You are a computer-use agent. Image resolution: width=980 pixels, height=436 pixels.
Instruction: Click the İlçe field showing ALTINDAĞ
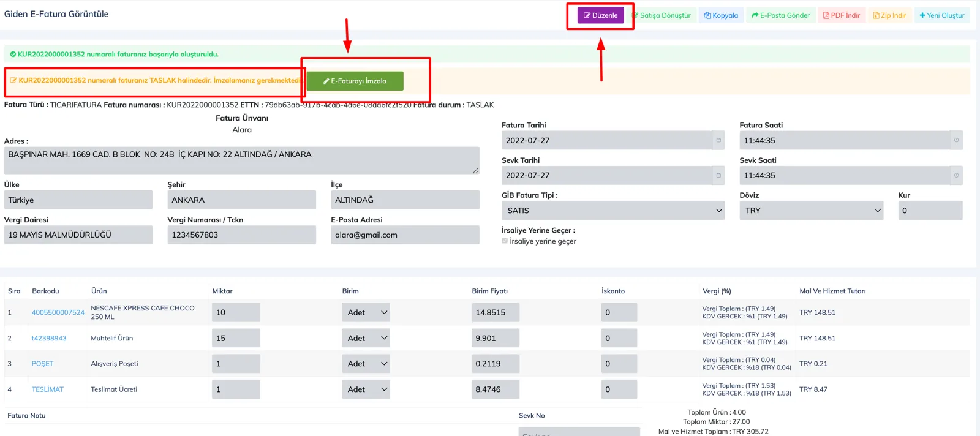(x=405, y=200)
